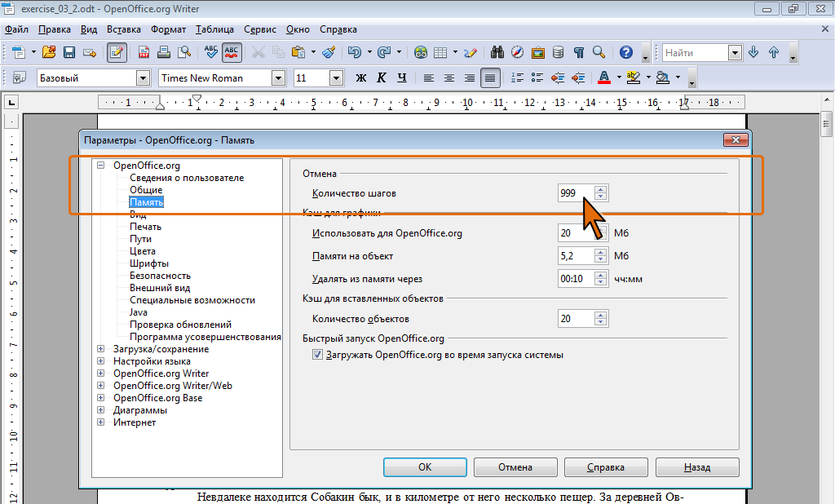Click the Save diskette icon
Image resolution: width=835 pixels, height=504 pixels.
tap(69, 52)
